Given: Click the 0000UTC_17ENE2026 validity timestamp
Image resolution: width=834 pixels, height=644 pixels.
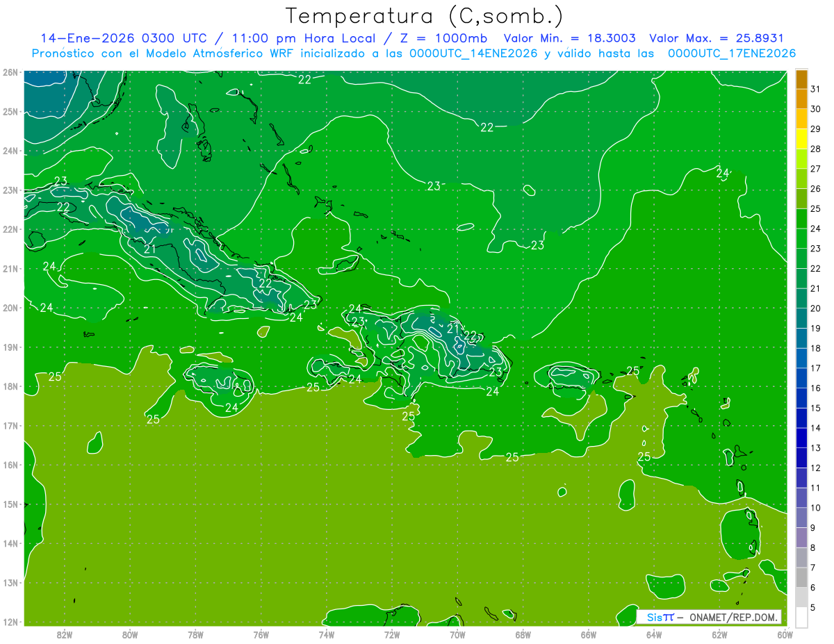Looking at the screenshot, I should coord(732,53).
